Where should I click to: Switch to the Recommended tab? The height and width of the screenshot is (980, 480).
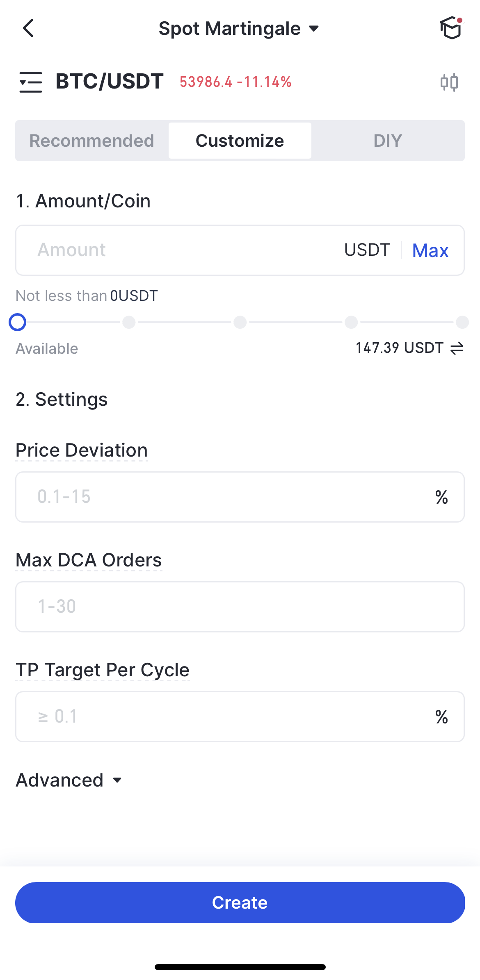point(92,141)
